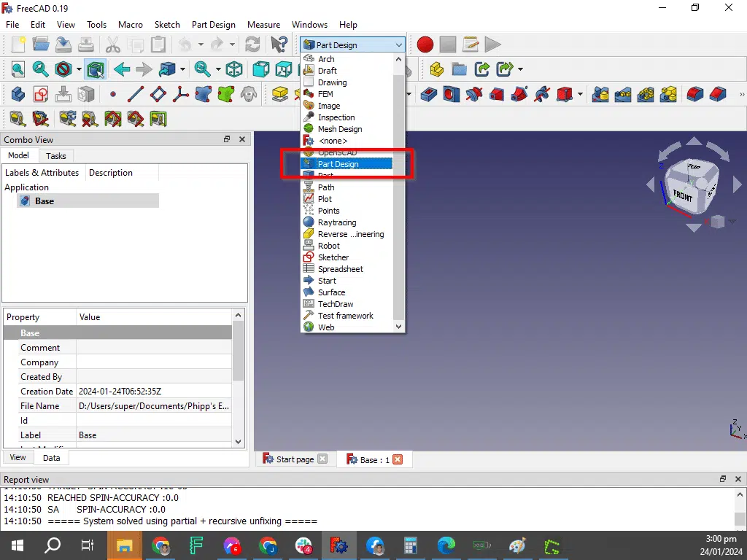Viewport: 747px width, 560px height.
Task: Open Calculator from the taskbar
Action: (410, 545)
